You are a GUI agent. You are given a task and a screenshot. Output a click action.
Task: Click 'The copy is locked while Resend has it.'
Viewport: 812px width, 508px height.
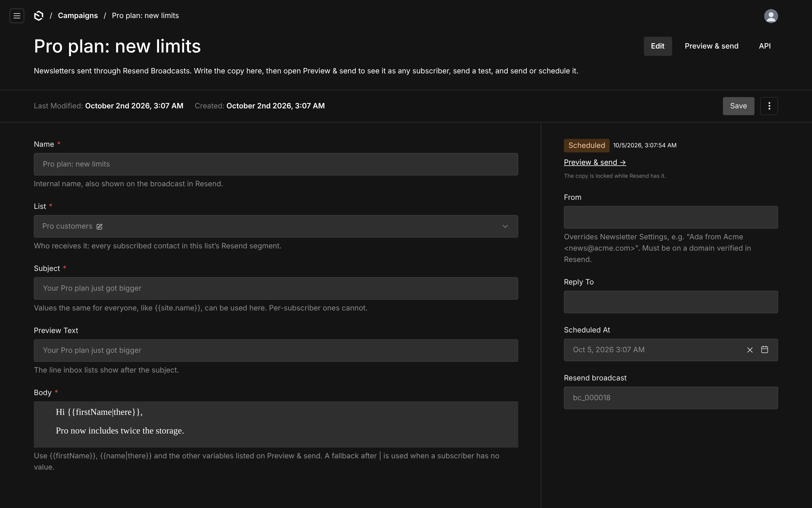(615, 176)
